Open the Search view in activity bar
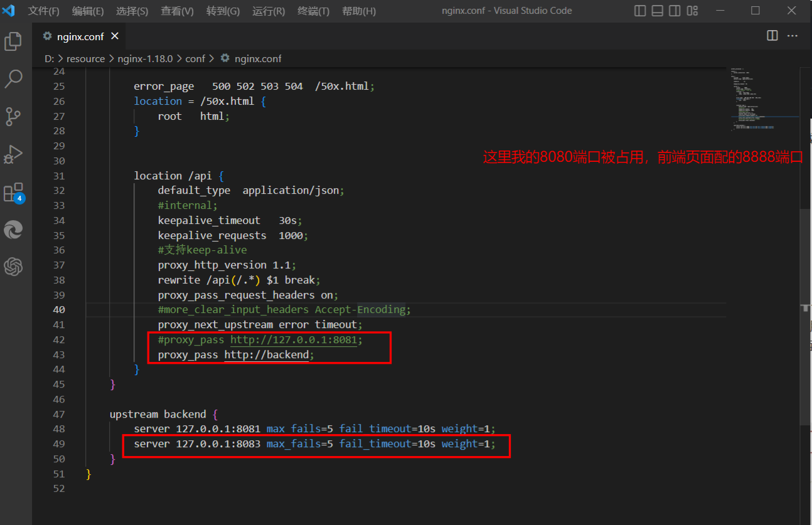The width and height of the screenshot is (812, 525). pos(13,79)
